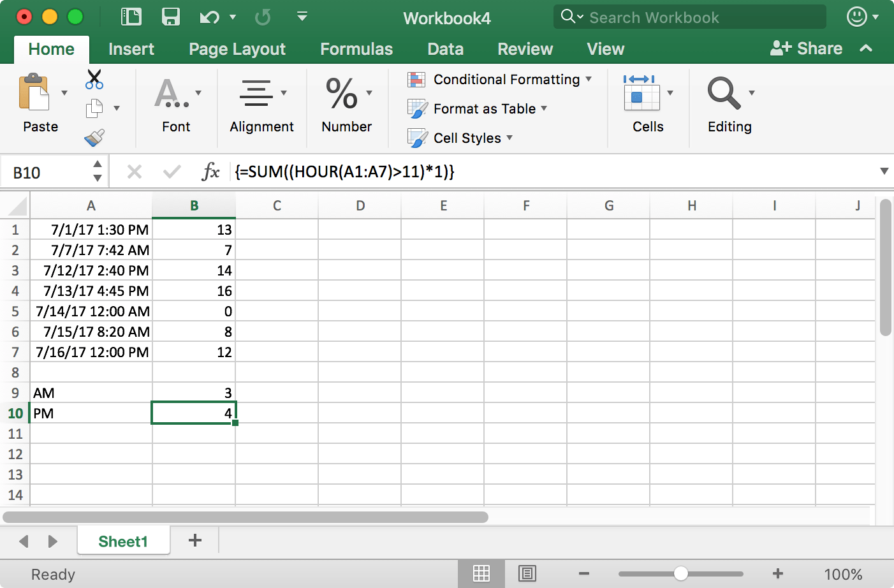Click the Insert Function fx icon
The width and height of the screenshot is (894, 588).
210,171
